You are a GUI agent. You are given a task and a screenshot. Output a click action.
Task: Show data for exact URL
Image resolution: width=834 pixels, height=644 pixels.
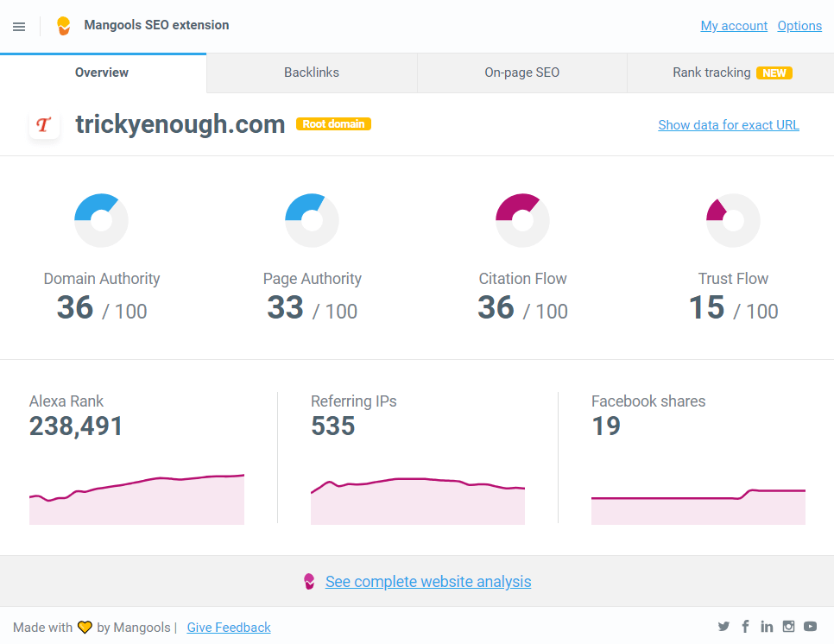pos(729,125)
